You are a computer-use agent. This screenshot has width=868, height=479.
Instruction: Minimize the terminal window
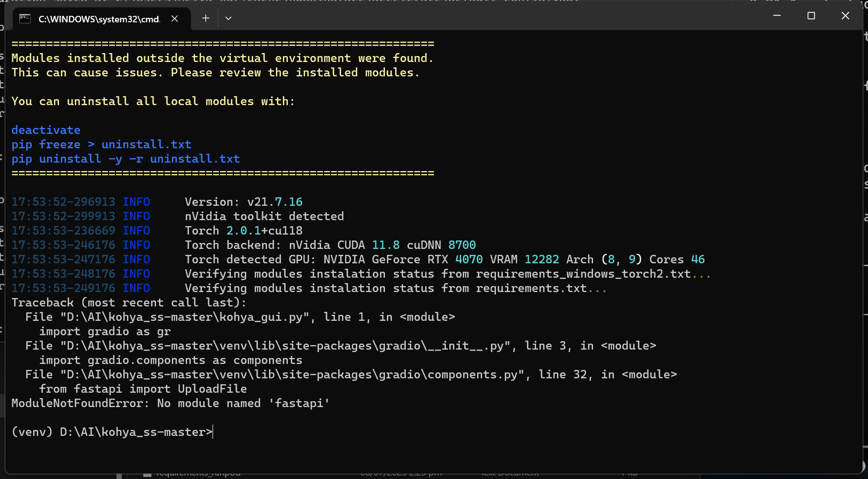776,15
